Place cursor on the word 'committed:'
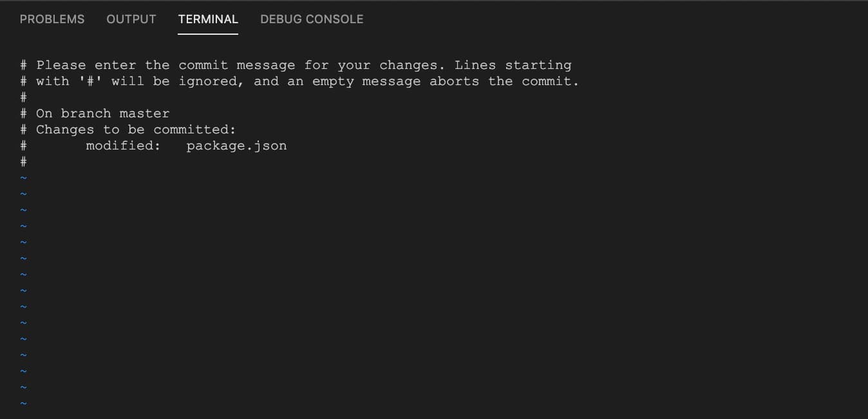This screenshot has height=419, width=868. tap(194, 130)
